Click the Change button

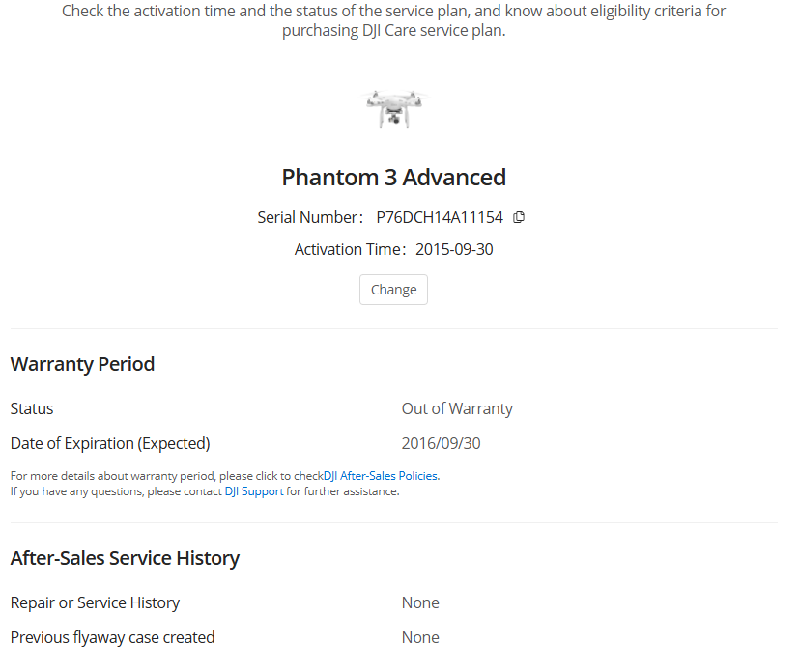pyautogui.click(x=393, y=290)
